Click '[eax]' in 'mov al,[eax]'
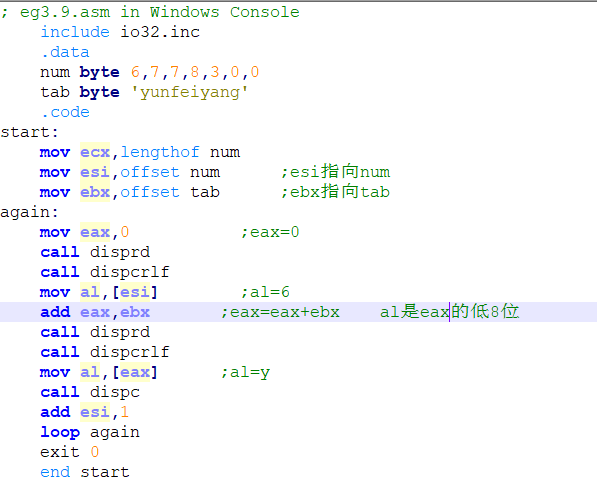The width and height of the screenshot is (597, 504). (135, 372)
